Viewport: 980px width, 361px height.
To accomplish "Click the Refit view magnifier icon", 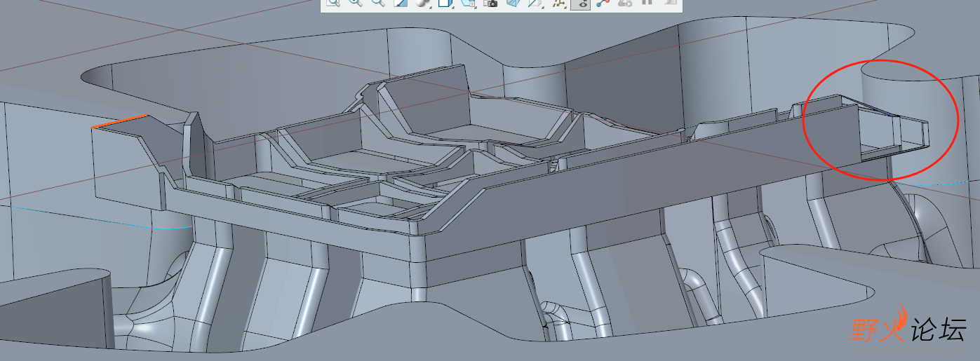I will (x=334, y=3).
